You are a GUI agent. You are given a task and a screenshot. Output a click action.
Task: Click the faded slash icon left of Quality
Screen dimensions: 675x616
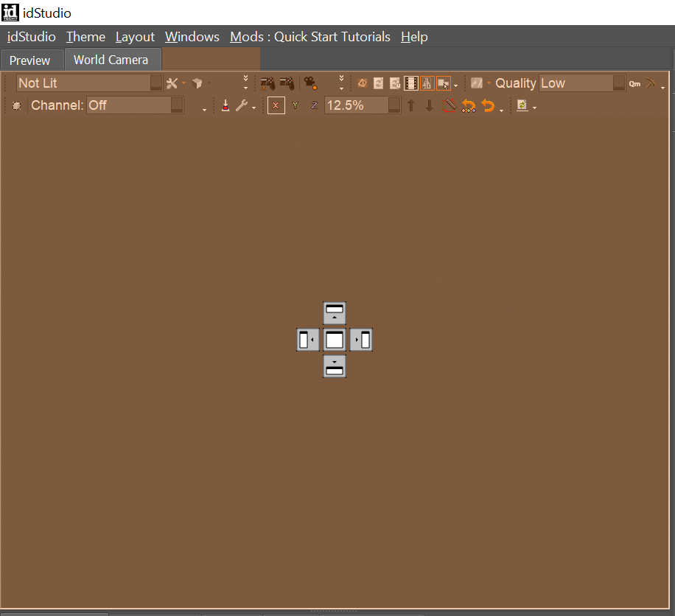tap(477, 83)
